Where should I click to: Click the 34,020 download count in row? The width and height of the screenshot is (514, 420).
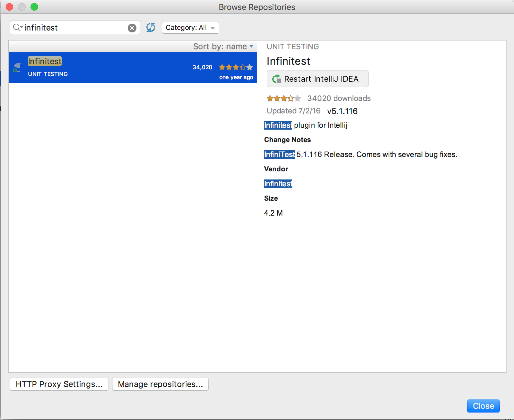coord(202,67)
